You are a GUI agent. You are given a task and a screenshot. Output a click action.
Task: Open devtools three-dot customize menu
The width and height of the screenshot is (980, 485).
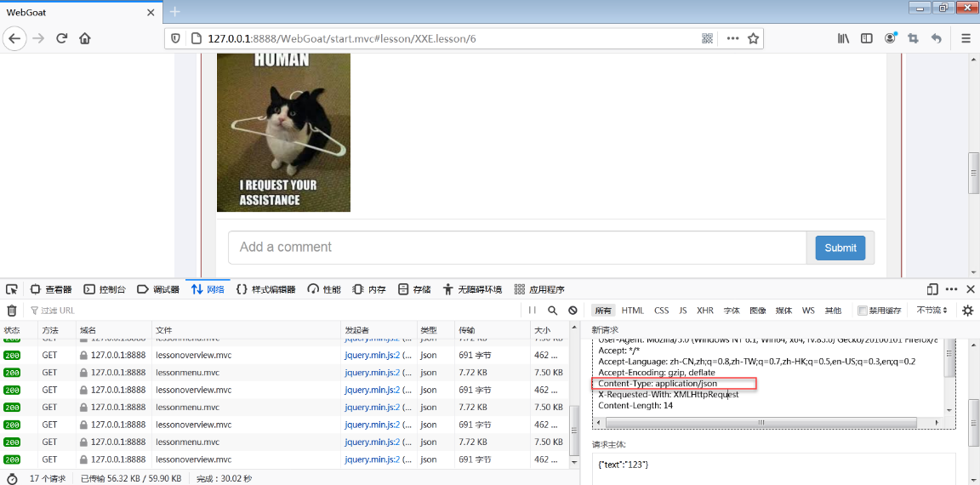click(952, 288)
